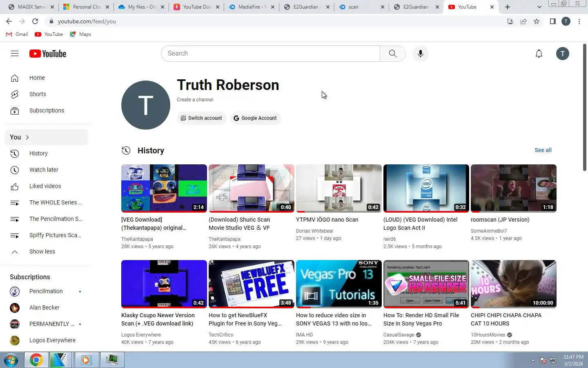
Task: Click the search magnifier button
Action: pos(392,54)
